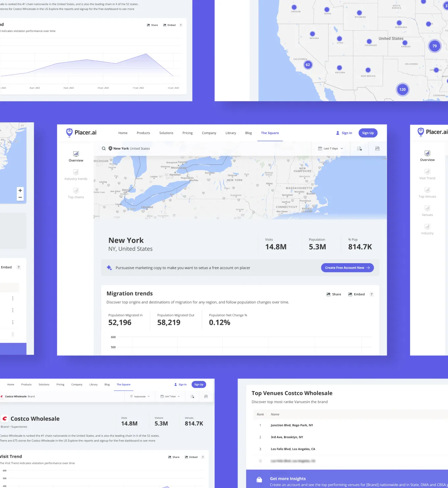Open Top chains in the sidebar
This screenshot has height=488, width=448.
tap(76, 193)
